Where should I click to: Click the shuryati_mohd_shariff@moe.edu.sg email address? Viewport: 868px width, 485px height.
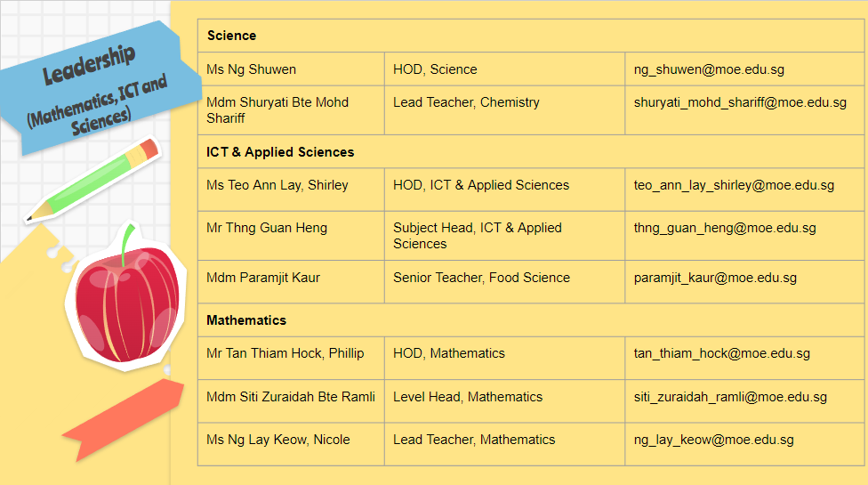point(740,102)
